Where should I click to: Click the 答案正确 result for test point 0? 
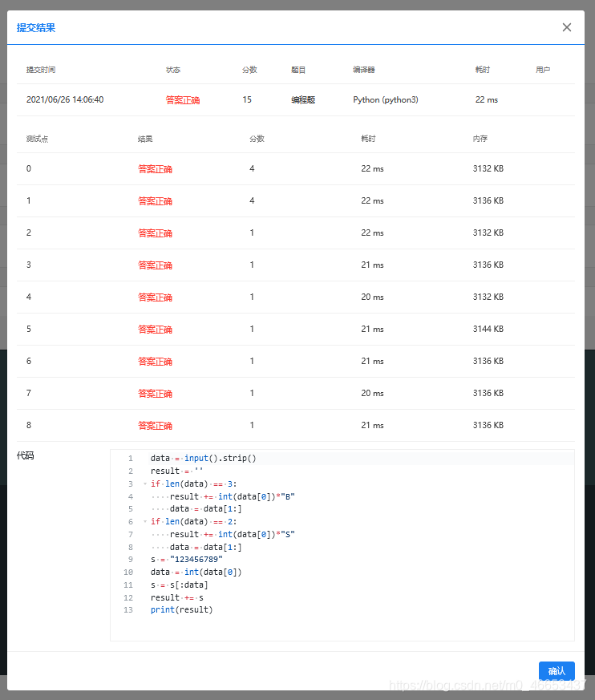click(x=155, y=168)
